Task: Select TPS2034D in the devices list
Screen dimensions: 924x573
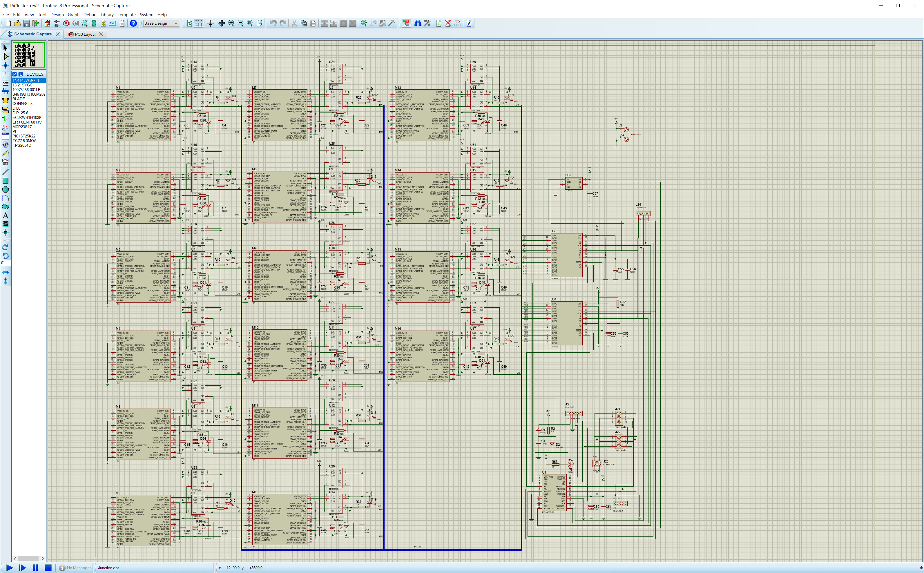Action: click(x=29, y=146)
